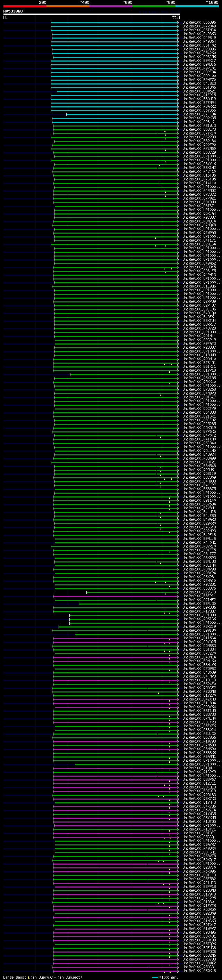Open hit UniRef100_C6TF02
Screen dimensions: 222x980
click(199, 45)
